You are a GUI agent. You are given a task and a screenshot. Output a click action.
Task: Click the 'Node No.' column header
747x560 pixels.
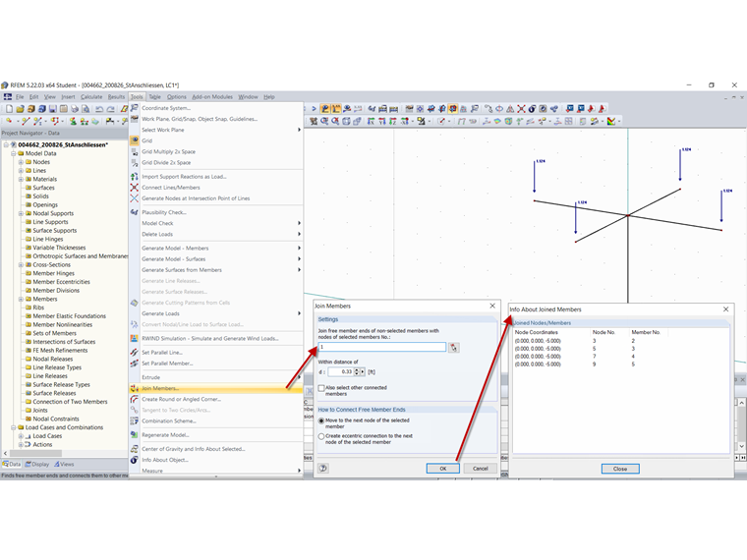point(603,332)
